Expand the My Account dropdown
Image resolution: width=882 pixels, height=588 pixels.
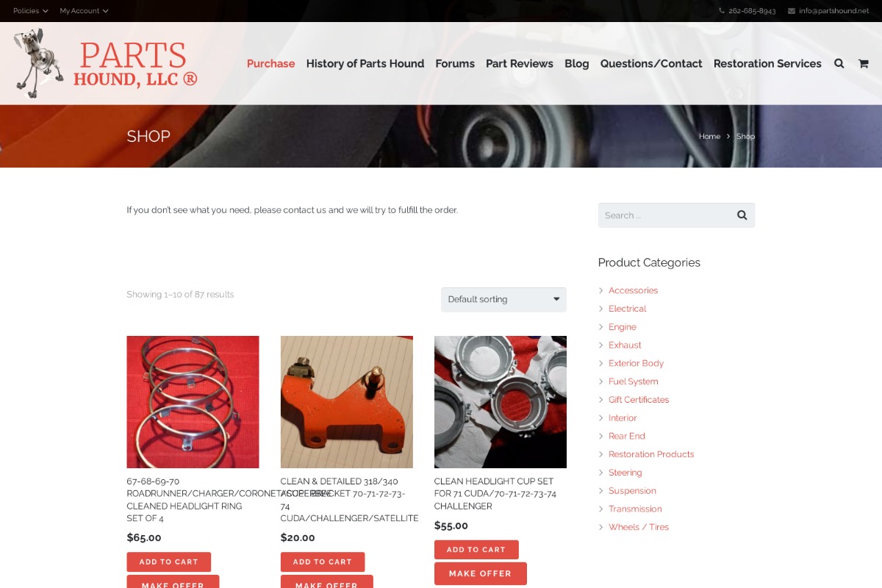point(84,11)
